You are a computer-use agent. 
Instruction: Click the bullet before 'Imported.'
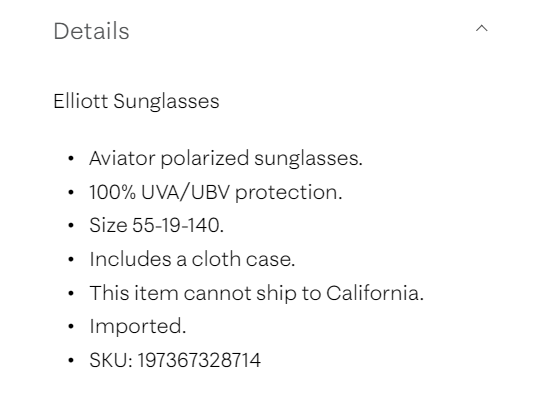click(71, 327)
